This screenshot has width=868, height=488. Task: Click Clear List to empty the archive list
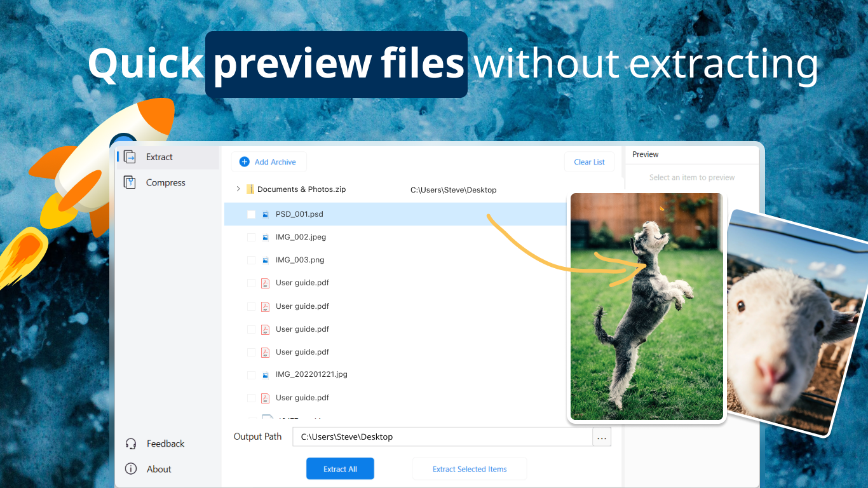point(589,161)
